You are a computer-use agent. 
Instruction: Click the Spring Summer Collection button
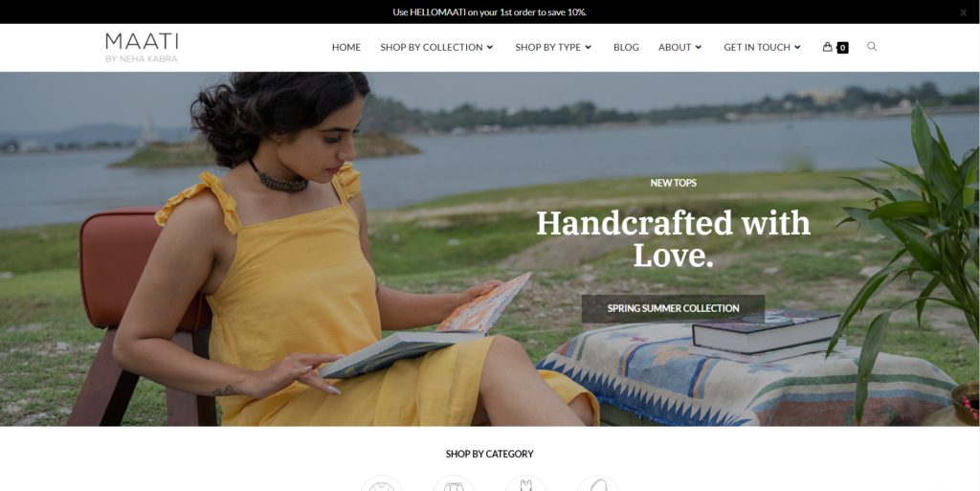pyautogui.click(x=673, y=308)
